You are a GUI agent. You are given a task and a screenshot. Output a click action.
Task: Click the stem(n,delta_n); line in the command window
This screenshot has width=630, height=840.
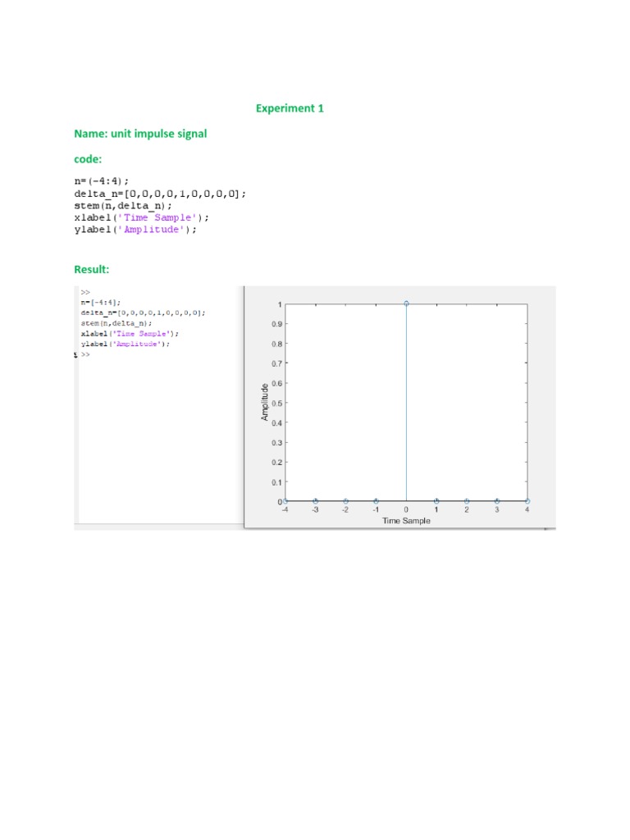[111, 323]
